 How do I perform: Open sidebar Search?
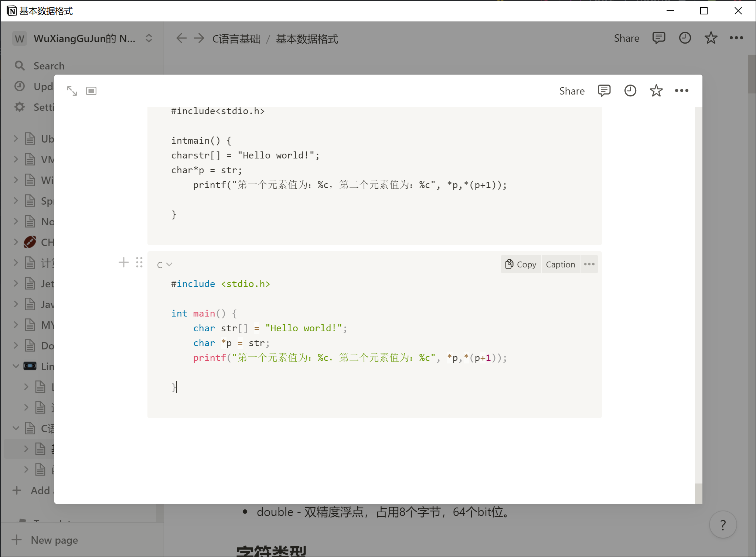pyautogui.click(x=49, y=66)
